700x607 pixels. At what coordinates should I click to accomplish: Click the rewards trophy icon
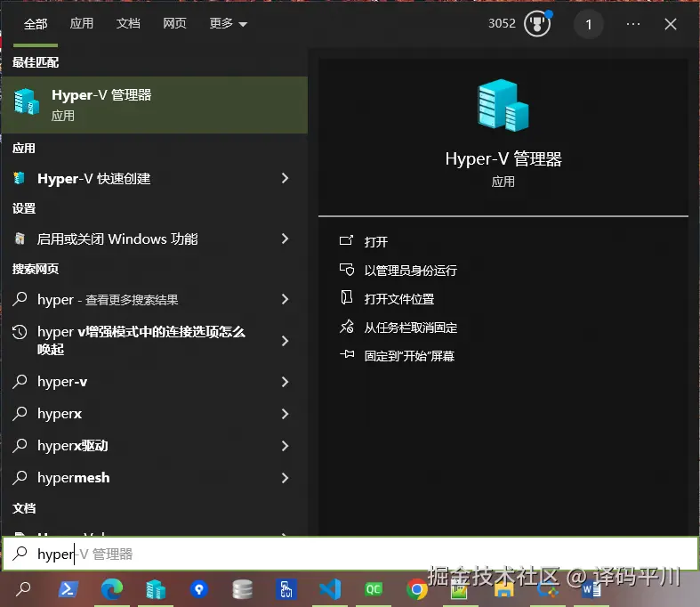pyautogui.click(x=537, y=24)
